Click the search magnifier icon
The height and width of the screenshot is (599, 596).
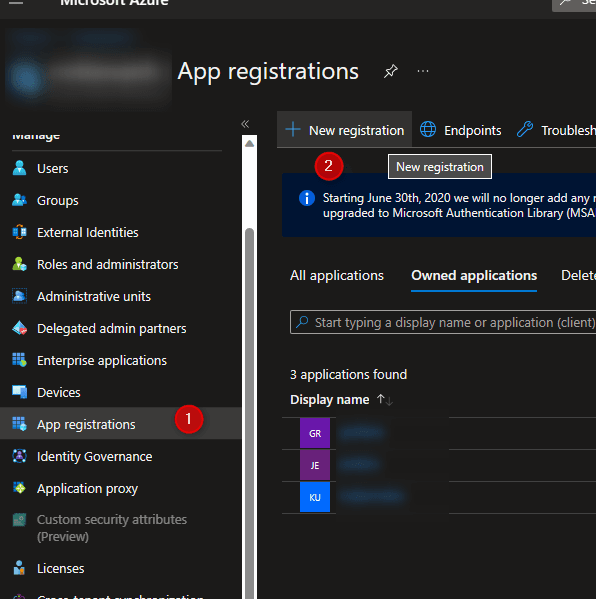pos(302,322)
